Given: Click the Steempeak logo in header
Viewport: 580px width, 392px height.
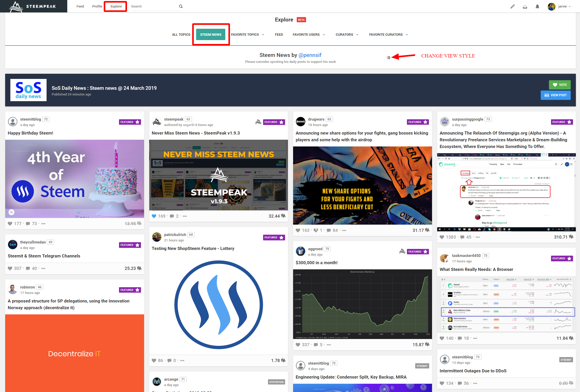Looking at the screenshot, I should [33, 6].
